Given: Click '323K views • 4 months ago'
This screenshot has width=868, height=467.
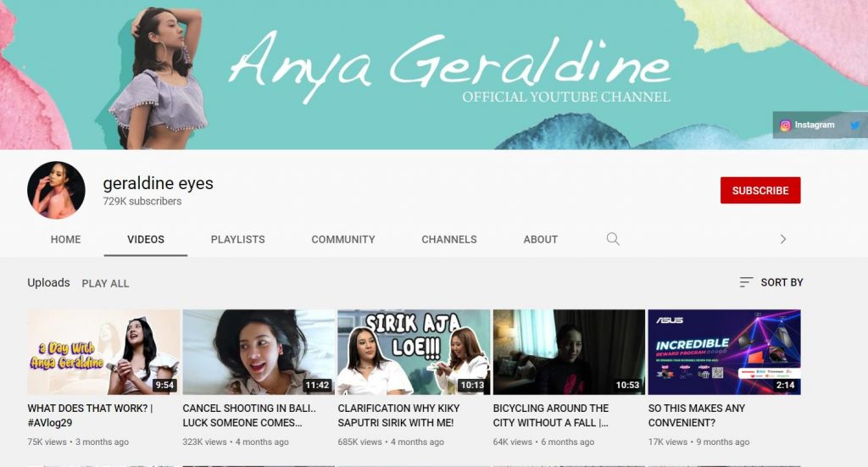Looking at the screenshot, I should click(x=236, y=442).
